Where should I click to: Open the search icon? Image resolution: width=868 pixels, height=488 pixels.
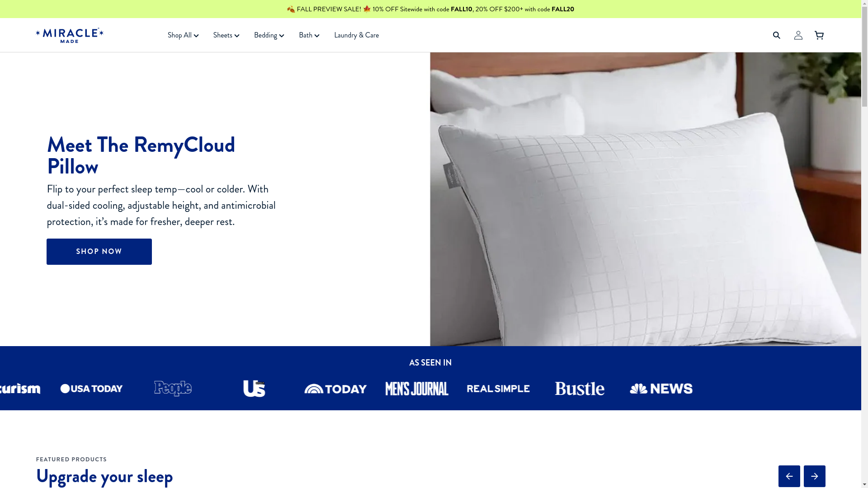click(x=776, y=35)
